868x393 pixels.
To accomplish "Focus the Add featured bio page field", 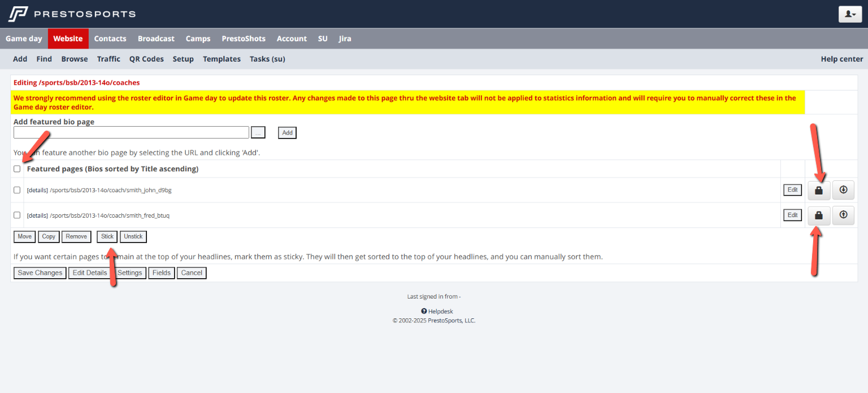I will click(x=131, y=132).
